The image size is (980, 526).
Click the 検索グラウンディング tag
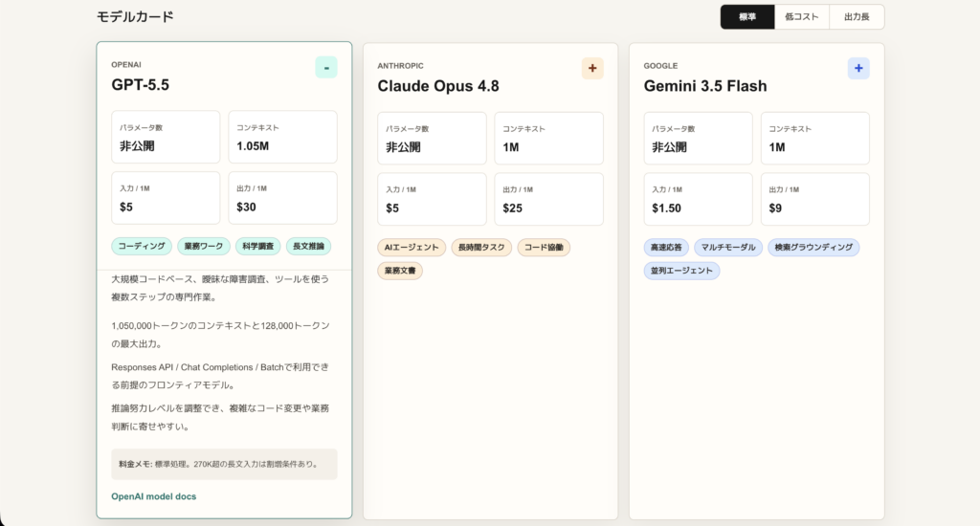813,248
